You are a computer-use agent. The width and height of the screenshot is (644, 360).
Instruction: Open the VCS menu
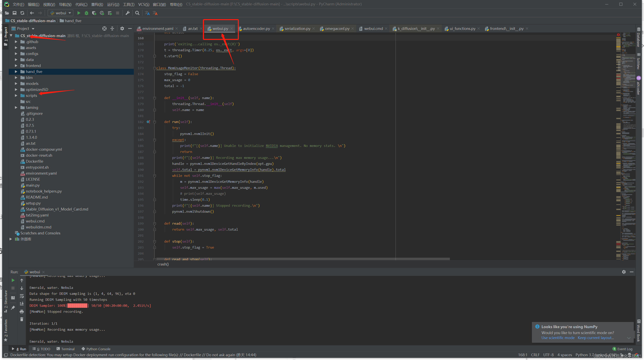coord(144,4)
